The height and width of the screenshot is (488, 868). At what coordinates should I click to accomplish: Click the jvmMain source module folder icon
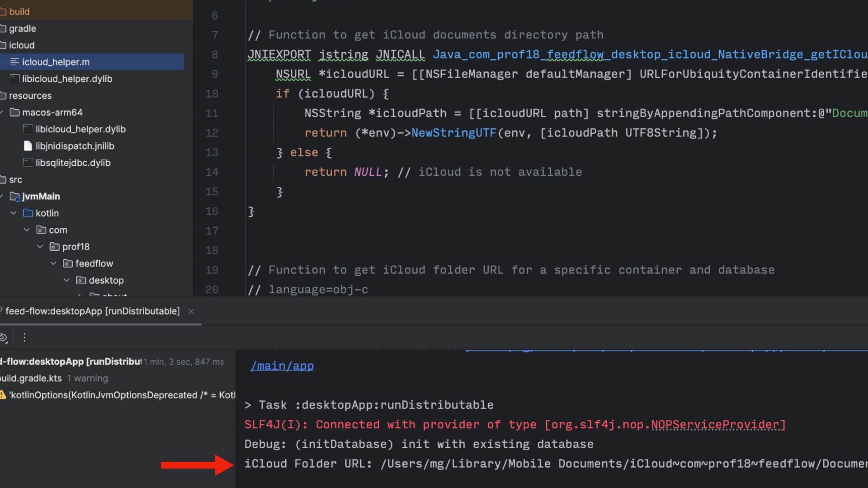14,197
